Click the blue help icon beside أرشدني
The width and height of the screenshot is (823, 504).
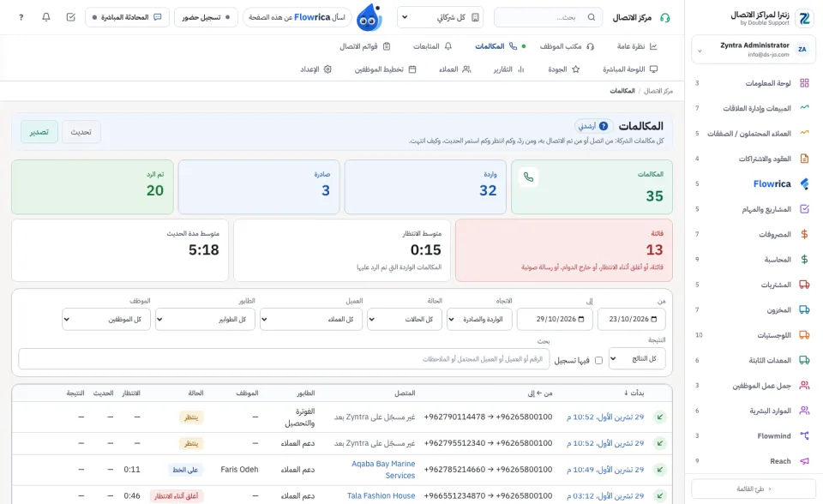[604, 126]
